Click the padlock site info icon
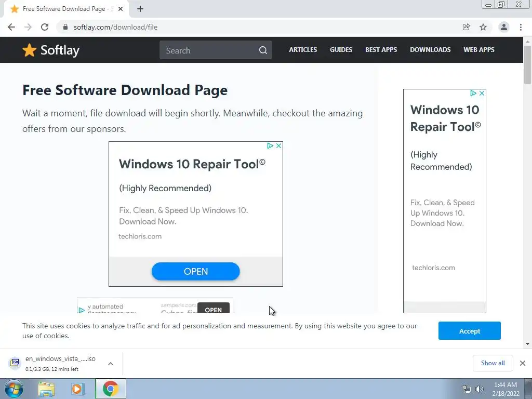Viewport: 532px width, 399px height. point(65,27)
